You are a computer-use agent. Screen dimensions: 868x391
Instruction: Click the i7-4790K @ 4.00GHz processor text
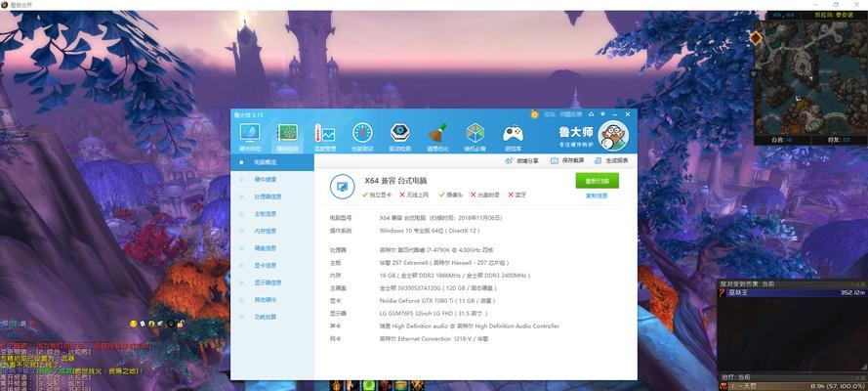(x=436, y=250)
